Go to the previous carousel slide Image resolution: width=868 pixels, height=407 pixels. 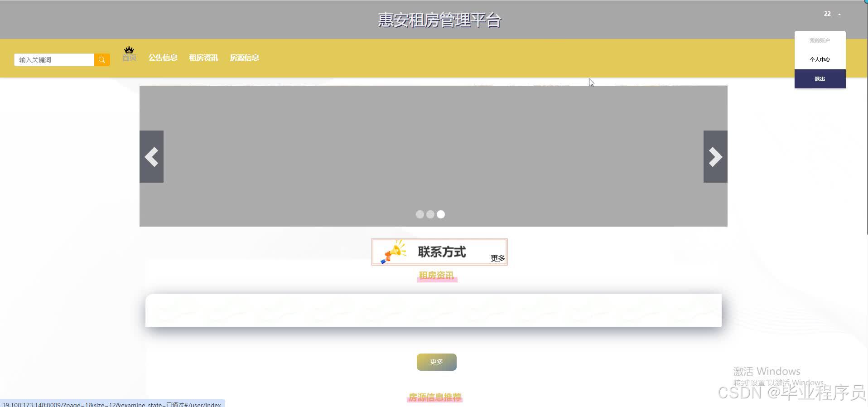tap(151, 157)
